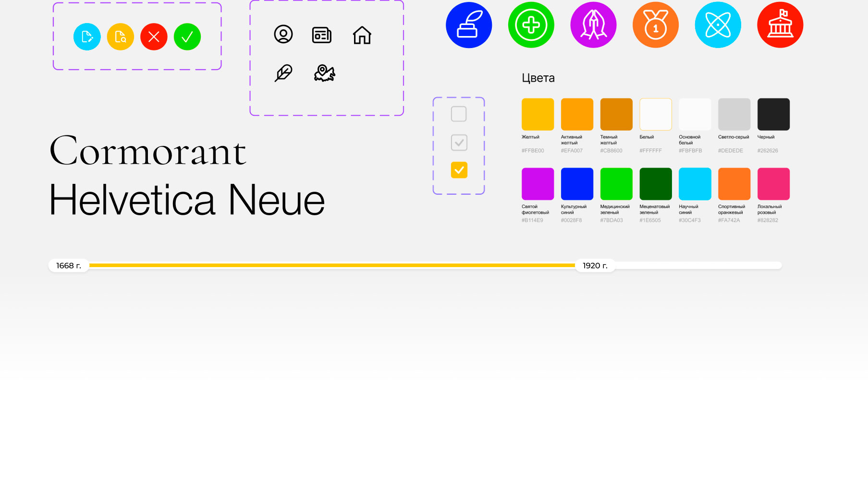Click the Cormorant font sample text

148,151
